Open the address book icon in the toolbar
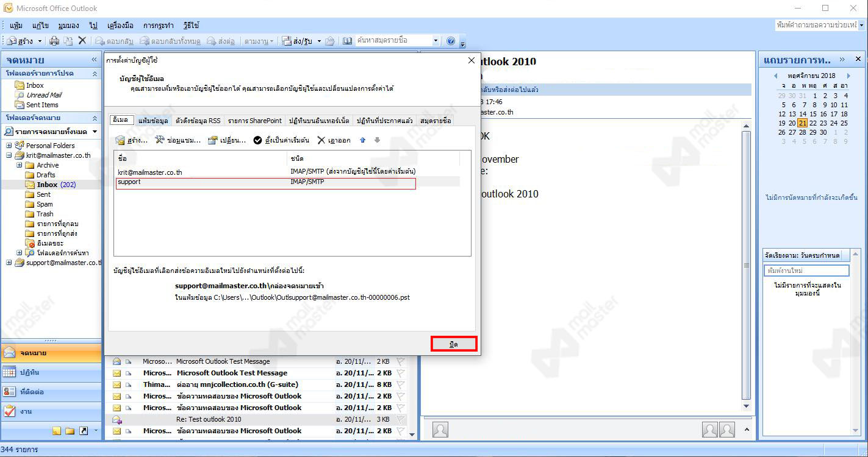 (x=348, y=41)
